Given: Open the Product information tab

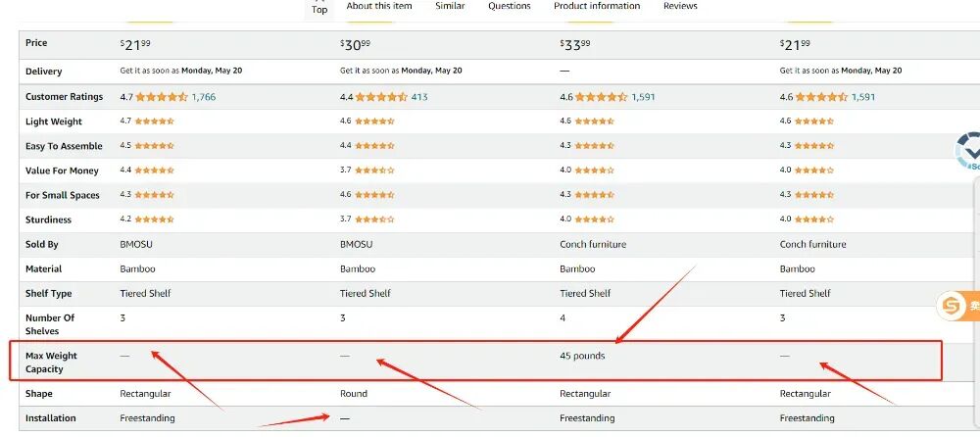Looking at the screenshot, I should (x=597, y=6).
